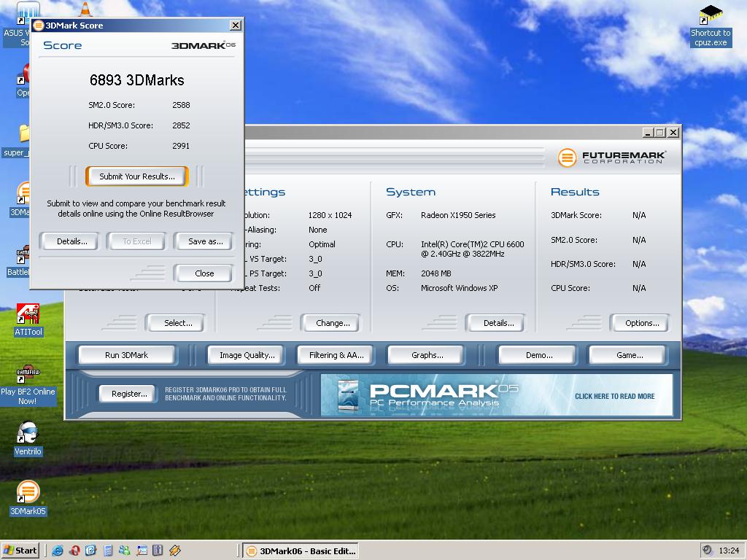Click the CPU Score value 2991
The height and width of the screenshot is (560, 747).
click(181, 146)
